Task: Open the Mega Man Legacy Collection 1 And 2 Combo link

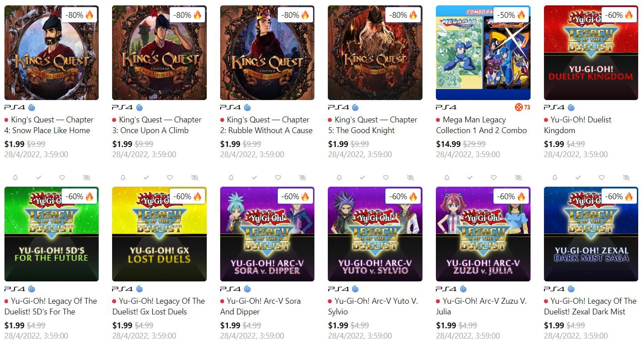Action: [x=481, y=125]
